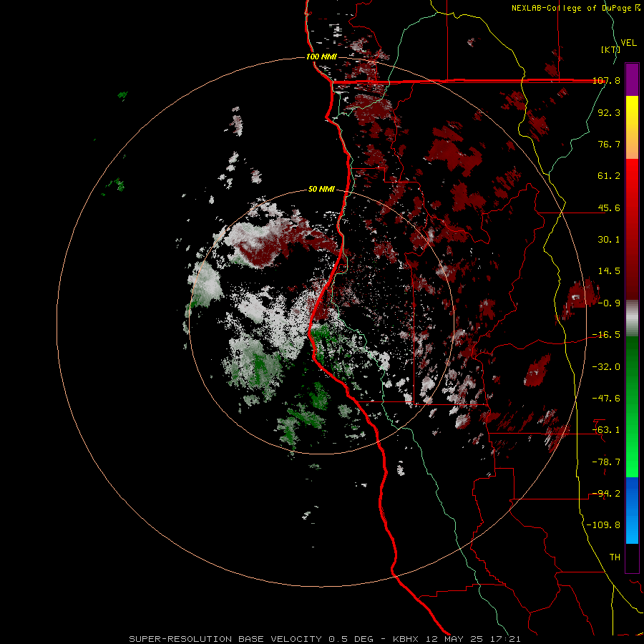Click the 61.2 legend value
The image size is (644, 644).
[609, 176]
